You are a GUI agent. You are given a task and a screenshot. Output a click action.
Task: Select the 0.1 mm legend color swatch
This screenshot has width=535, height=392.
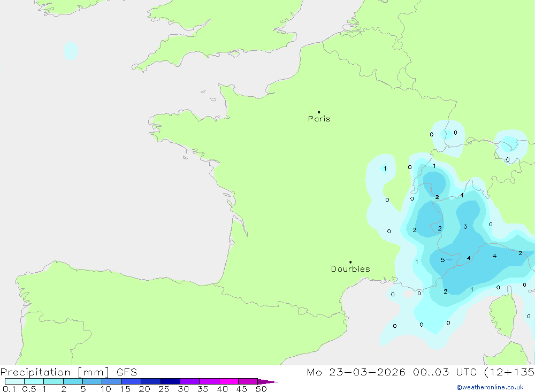click(14, 381)
